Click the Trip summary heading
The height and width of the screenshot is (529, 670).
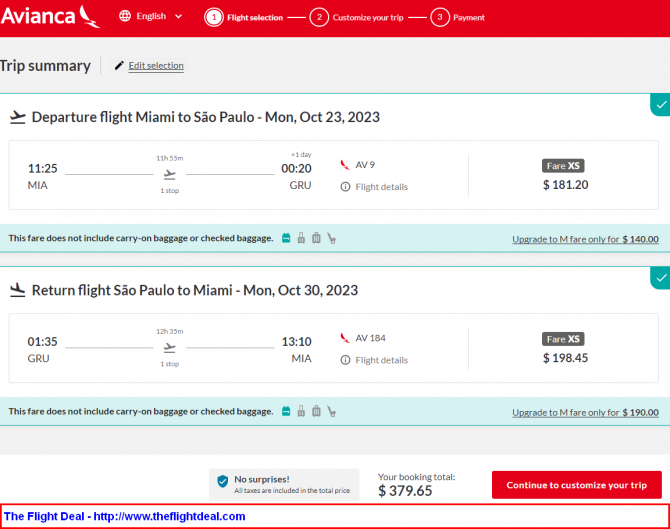(x=45, y=66)
